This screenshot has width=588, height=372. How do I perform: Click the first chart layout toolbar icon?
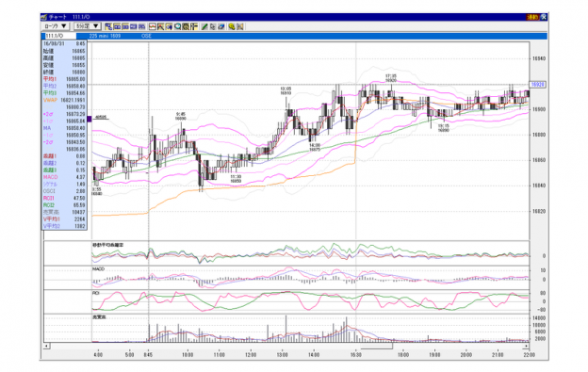108,26
